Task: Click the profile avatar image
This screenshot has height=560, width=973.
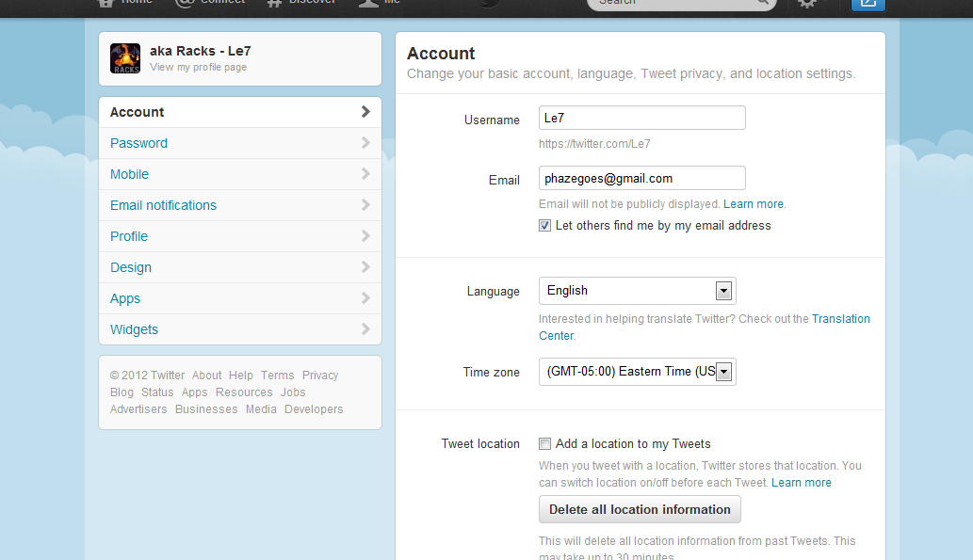Action: tap(125, 59)
